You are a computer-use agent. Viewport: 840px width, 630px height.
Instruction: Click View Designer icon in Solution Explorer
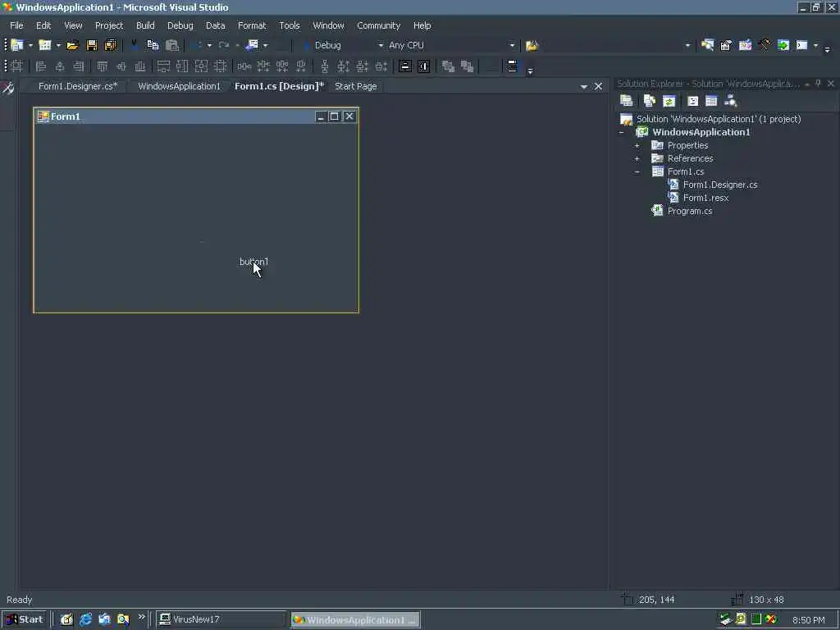(x=711, y=101)
